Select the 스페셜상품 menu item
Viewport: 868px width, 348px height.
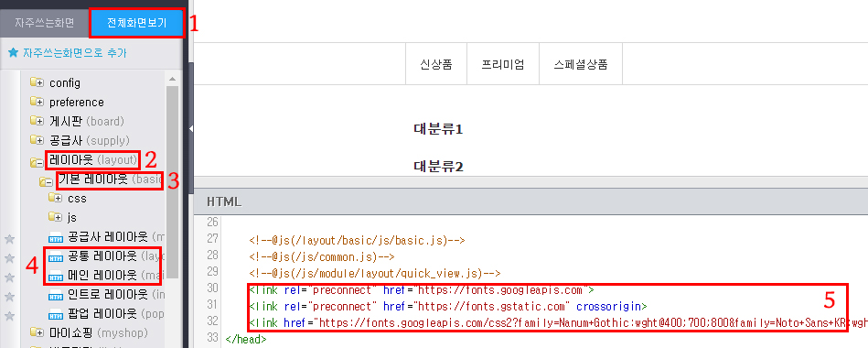[581, 64]
